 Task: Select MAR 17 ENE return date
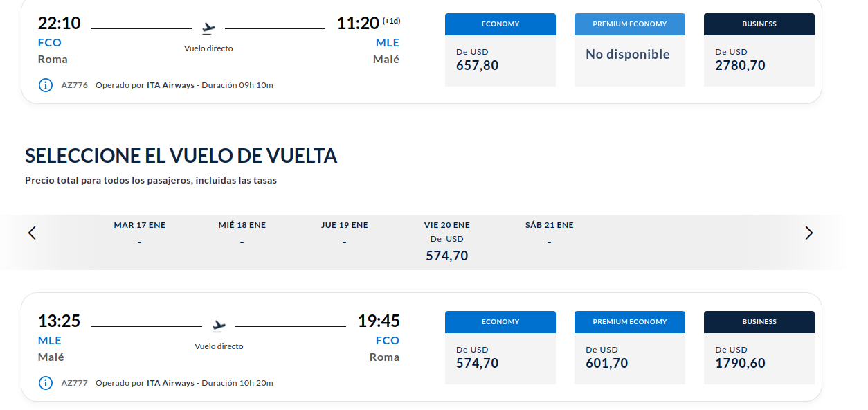(x=140, y=234)
